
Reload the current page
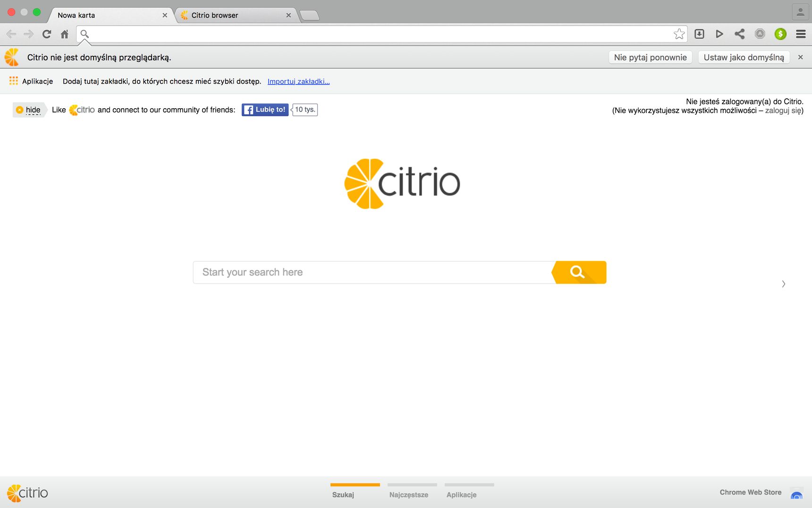(x=47, y=34)
